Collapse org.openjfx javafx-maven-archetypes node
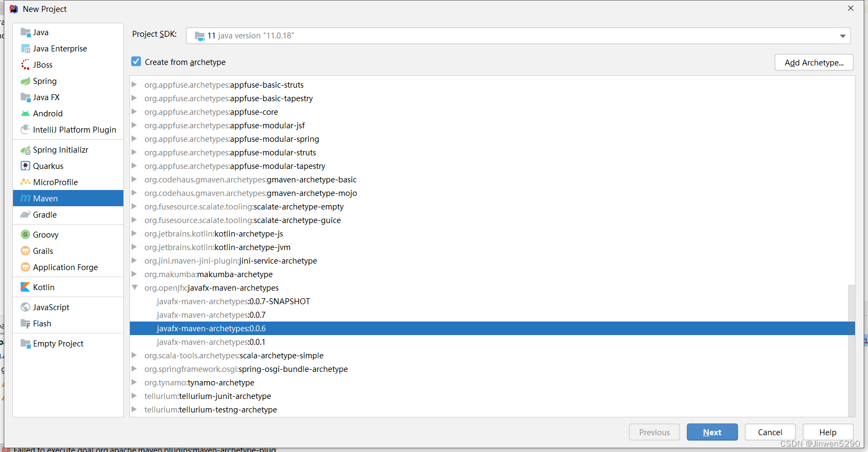 pyautogui.click(x=134, y=287)
